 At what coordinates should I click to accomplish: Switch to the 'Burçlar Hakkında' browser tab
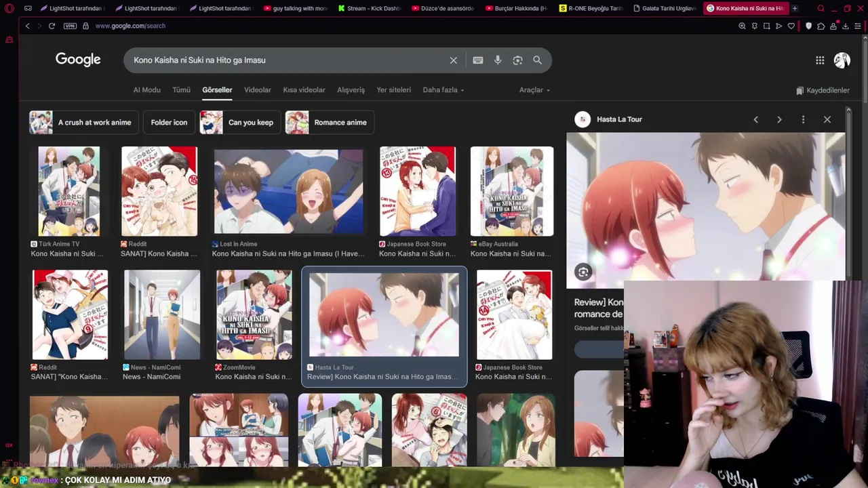517,8
